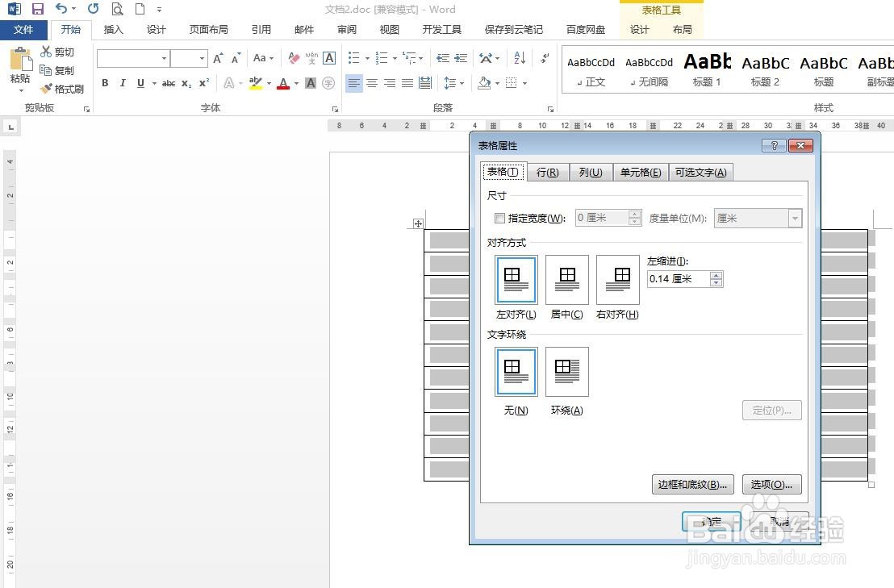Decrease indent icon
Screen dimensions: 894x588
pyautogui.click(x=442, y=58)
